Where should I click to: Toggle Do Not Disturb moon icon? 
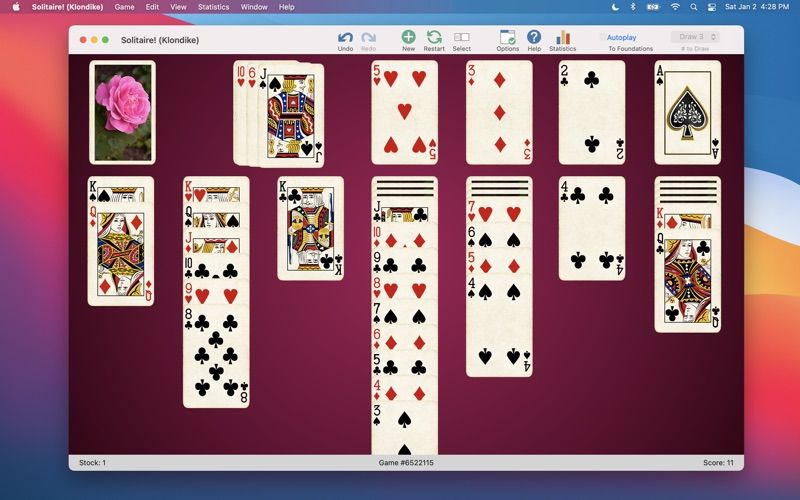614,7
